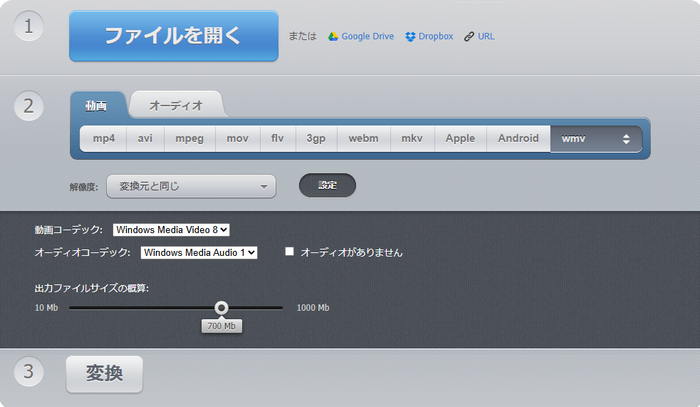Viewport: 700px width, 407px height.
Task: Select the avi format
Action: coord(145,138)
